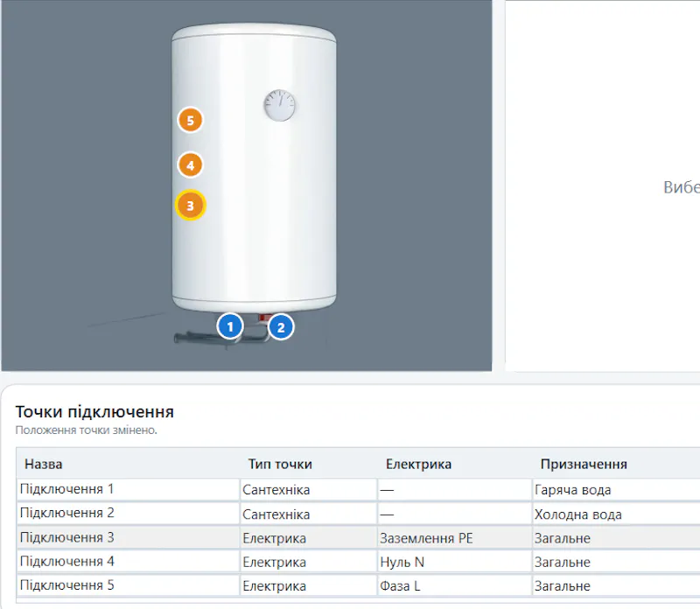Edit name field 'Підключення 4'
This screenshot has width=700, height=609.
coord(128,561)
